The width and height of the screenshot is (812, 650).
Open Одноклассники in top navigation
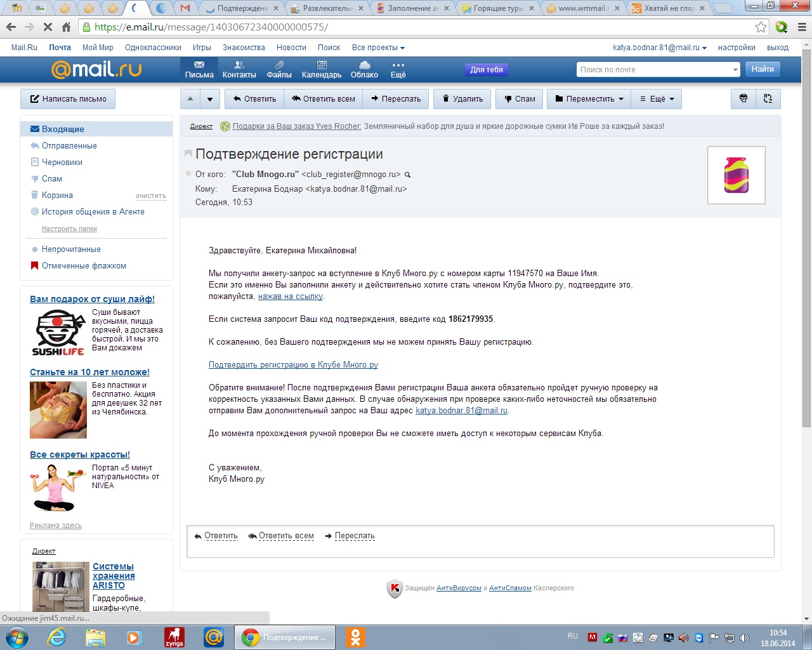(x=153, y=48)
